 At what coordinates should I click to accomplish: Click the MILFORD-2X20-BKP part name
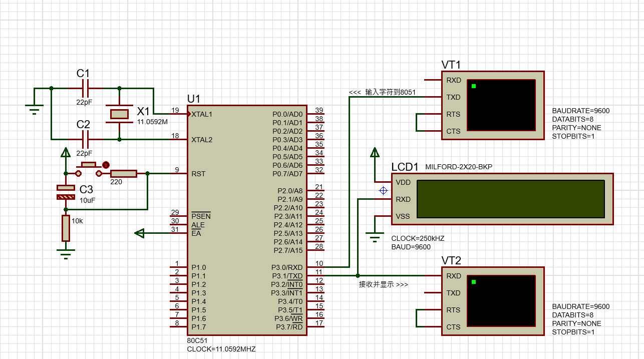tap(459, 167)
